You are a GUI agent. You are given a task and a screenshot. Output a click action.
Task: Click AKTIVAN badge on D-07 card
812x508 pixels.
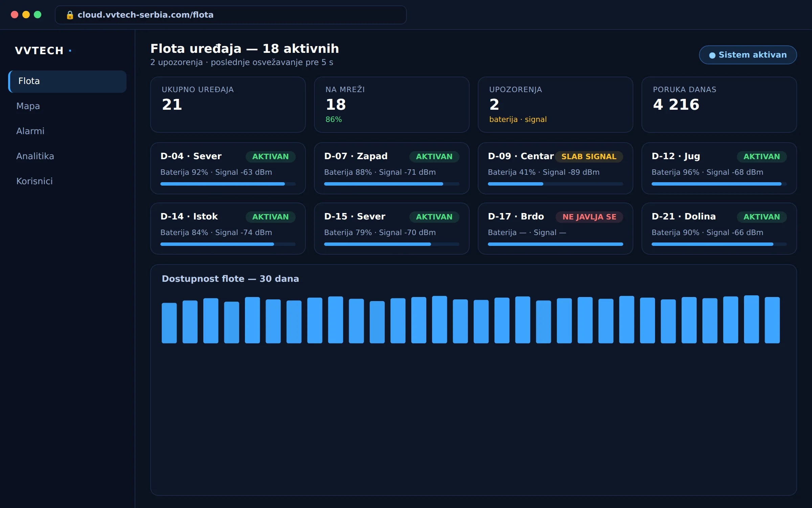point(434,157)
